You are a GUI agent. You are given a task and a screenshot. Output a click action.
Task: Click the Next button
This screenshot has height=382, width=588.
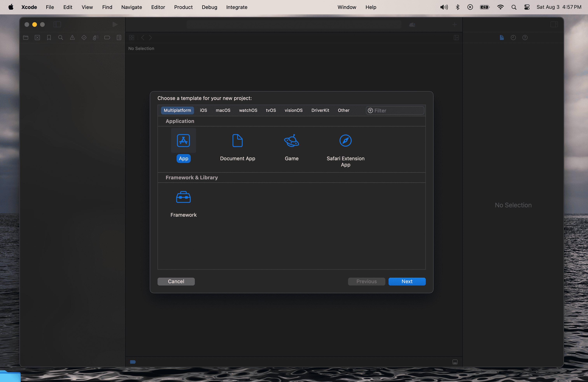click(x=407, y=281)
